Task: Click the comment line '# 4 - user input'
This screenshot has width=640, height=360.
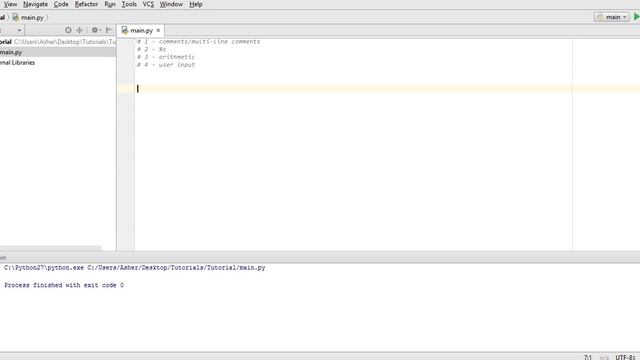Action: pos(166,64)
